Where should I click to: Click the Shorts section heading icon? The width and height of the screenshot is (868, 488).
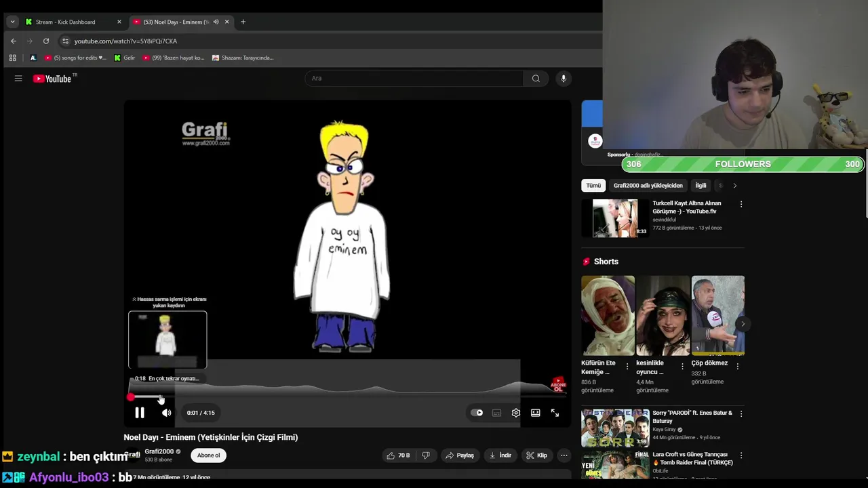(x=587, y=262)
